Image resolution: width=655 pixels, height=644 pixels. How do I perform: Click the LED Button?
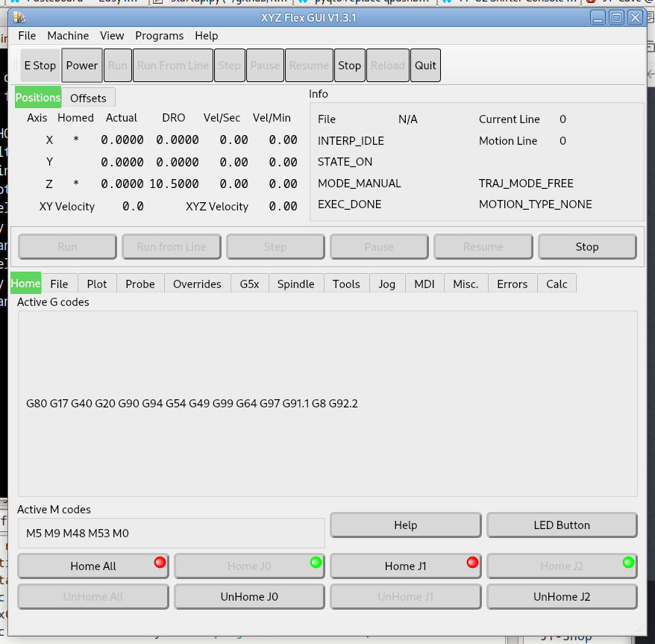tap(561, 525)
